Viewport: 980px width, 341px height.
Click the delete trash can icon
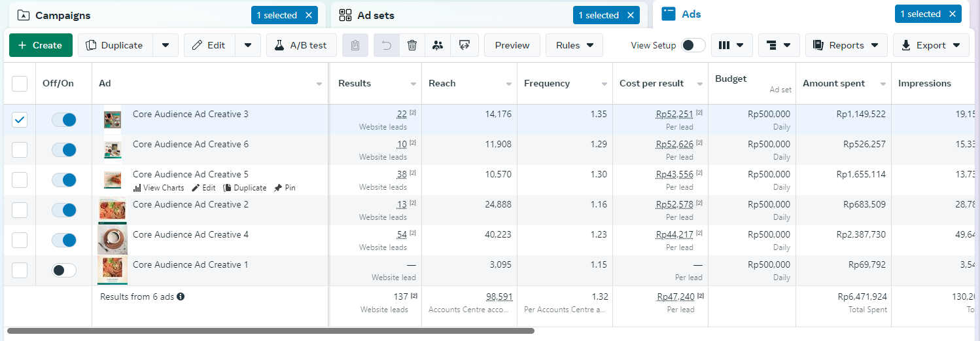point(412,45)
